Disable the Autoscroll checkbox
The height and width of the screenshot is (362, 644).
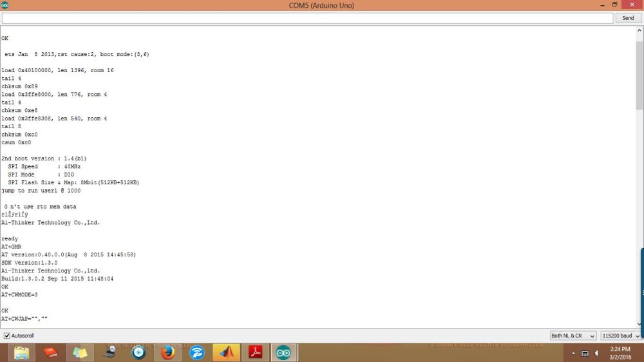point(7,336)
